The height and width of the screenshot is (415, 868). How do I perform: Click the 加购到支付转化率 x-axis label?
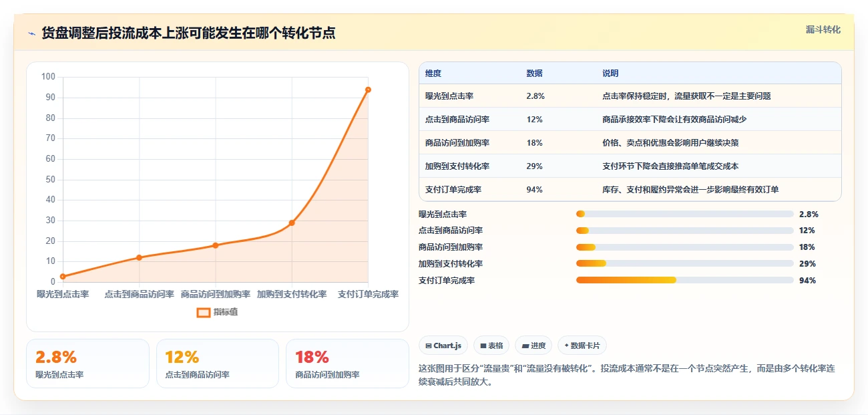pos(292,294)
